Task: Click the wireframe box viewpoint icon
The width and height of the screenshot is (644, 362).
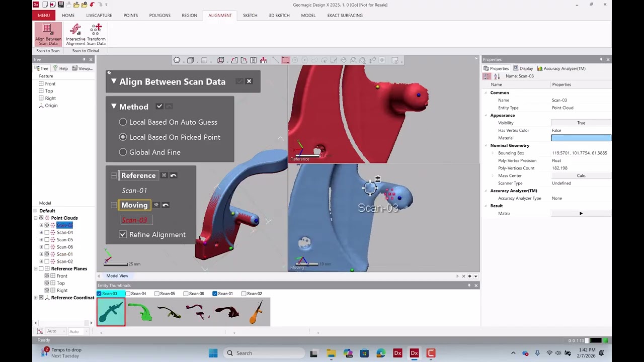Action: (x=220, y=60)
